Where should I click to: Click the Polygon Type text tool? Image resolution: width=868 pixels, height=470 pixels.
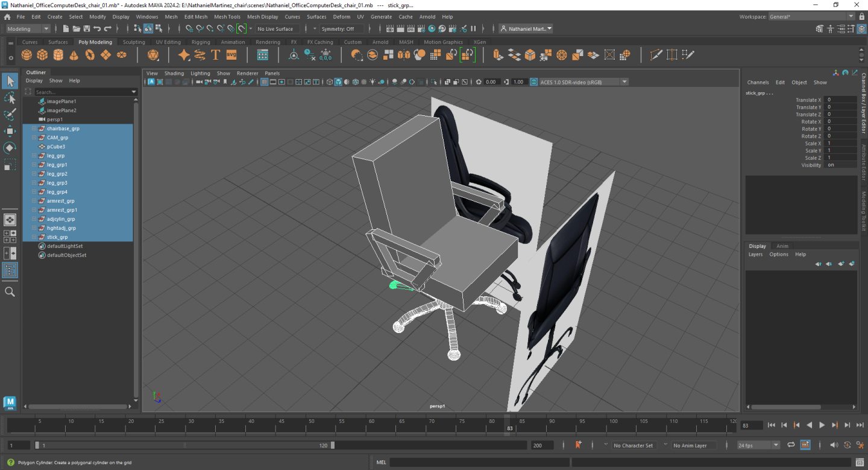point(215,55)
